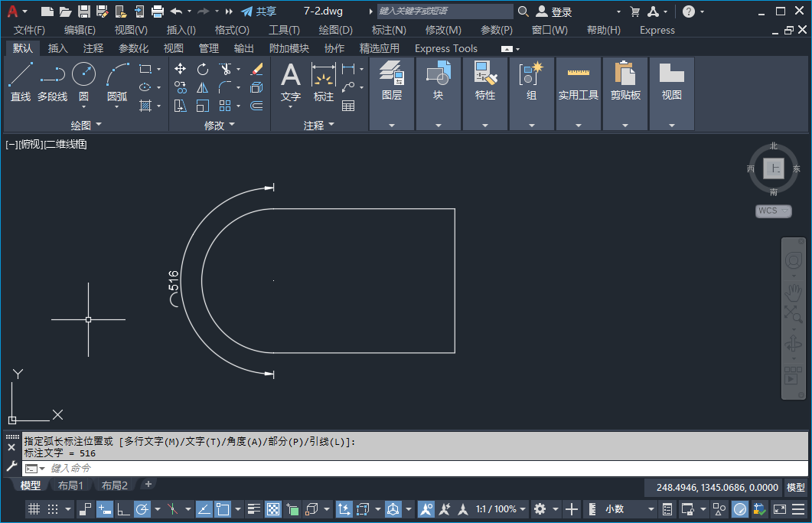Toggle Ortho mode in the status bar

[x=122, y=509]
